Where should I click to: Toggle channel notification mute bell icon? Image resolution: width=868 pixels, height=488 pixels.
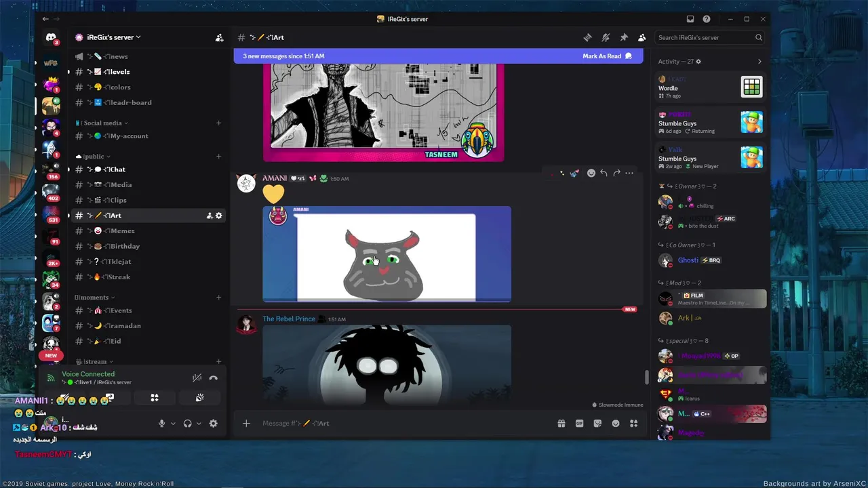(x=606, y=38)
